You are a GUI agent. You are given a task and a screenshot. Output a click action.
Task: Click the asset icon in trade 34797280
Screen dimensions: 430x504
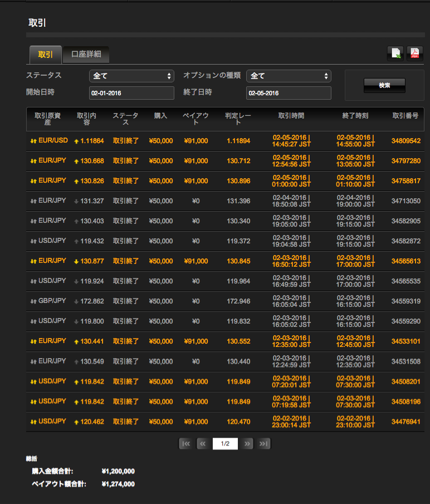[x=33, y=161]
